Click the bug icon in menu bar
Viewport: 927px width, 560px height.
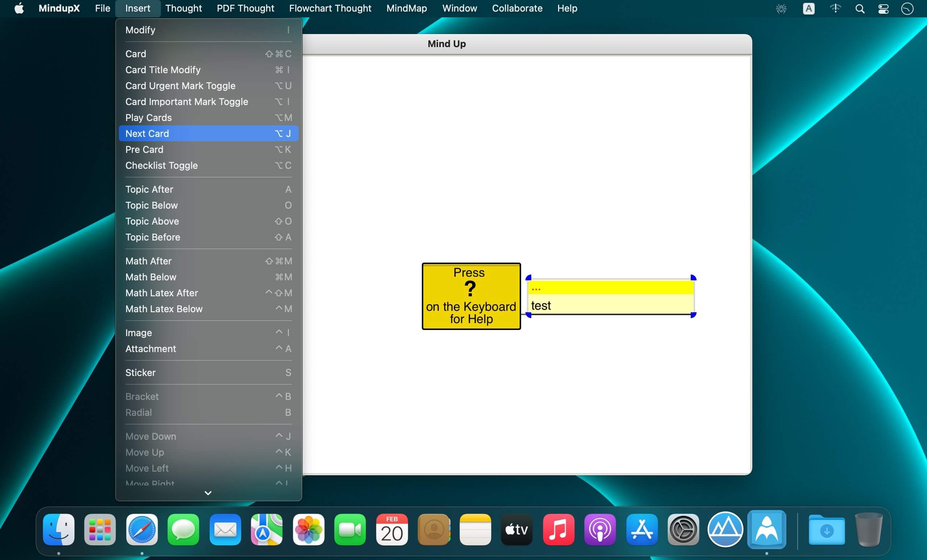coord(781,8)
